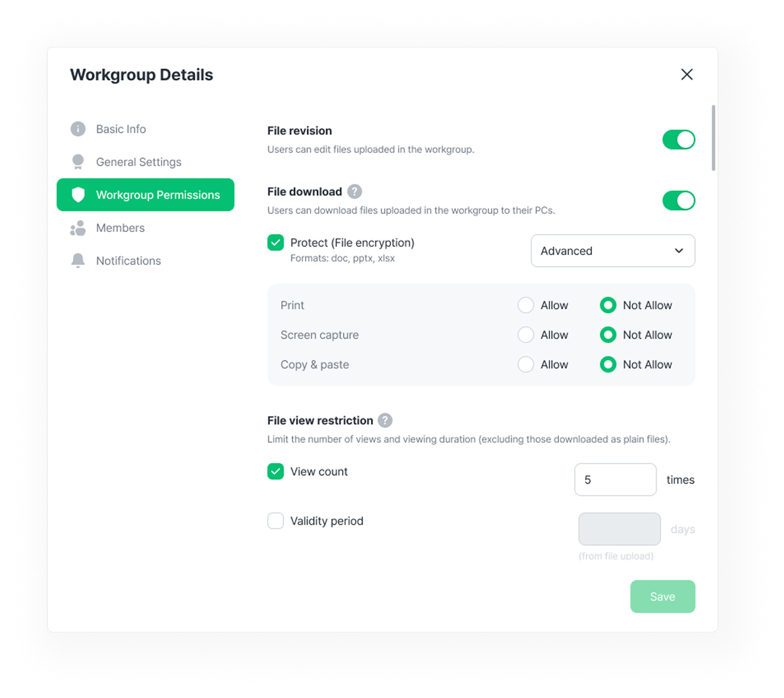This screenshot has height=698, width=784.
Task: Close the Workgroup Details dialog
Action: (x=687, y=74)
